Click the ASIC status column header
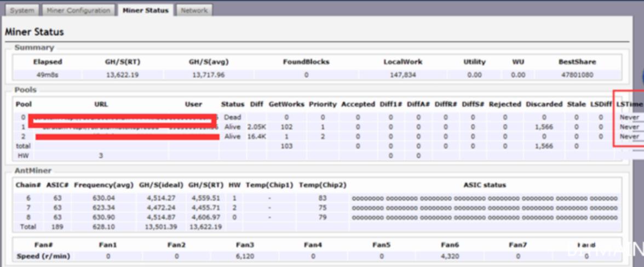Viewport: 644px width, 267px height. pos(485,185)
